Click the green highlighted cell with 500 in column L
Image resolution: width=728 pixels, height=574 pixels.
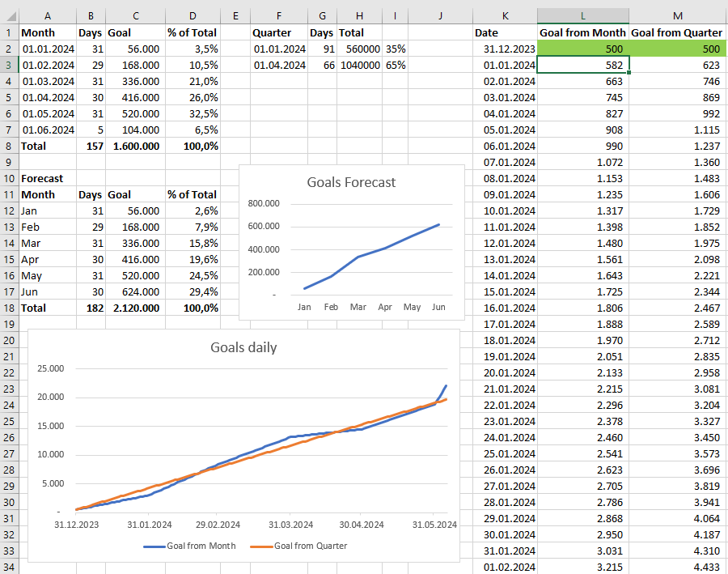point(583,49)
